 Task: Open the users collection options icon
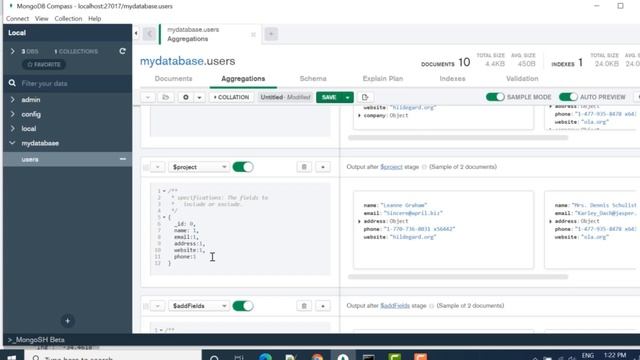(123, 159)
